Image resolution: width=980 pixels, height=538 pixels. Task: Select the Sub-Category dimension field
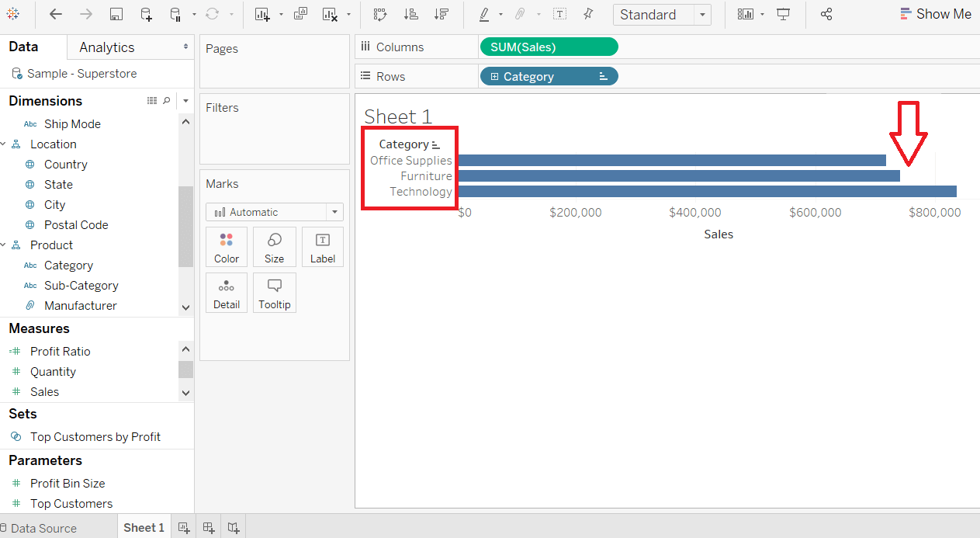point(81,286)
